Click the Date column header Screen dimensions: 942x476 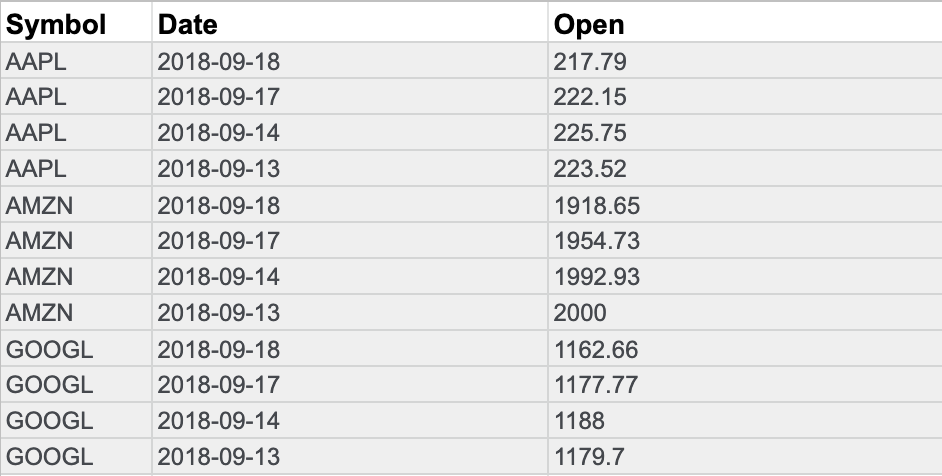click(x=188, y=24)
